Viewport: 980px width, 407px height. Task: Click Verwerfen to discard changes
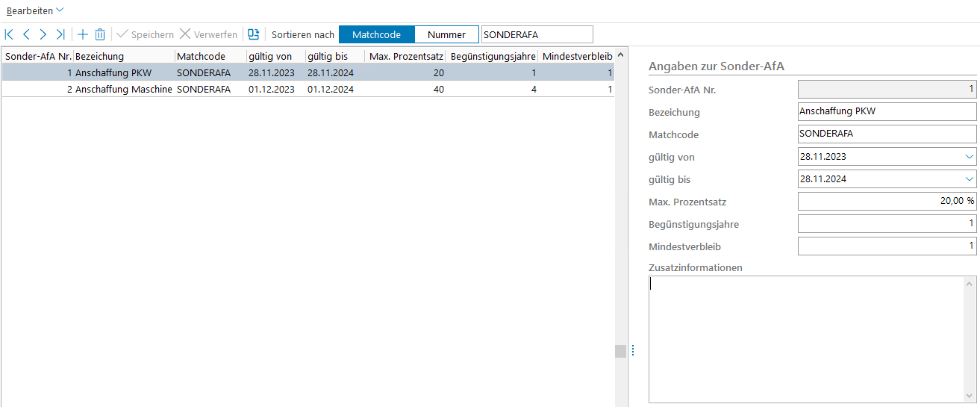[x=209, y=34]
